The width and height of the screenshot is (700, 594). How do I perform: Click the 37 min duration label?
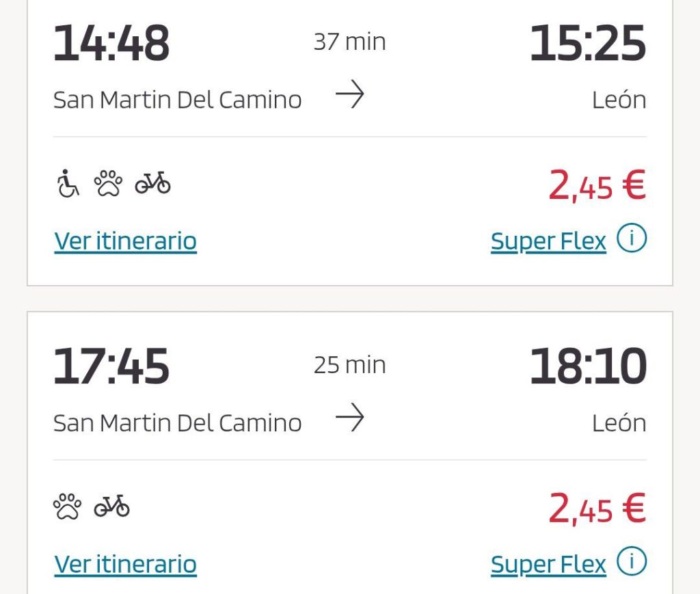[x=350, y=42]
